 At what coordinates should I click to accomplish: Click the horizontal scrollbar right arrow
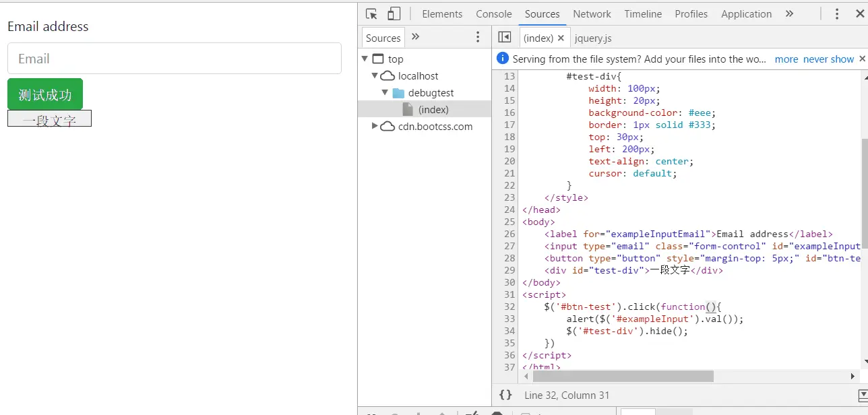(852, 376)
